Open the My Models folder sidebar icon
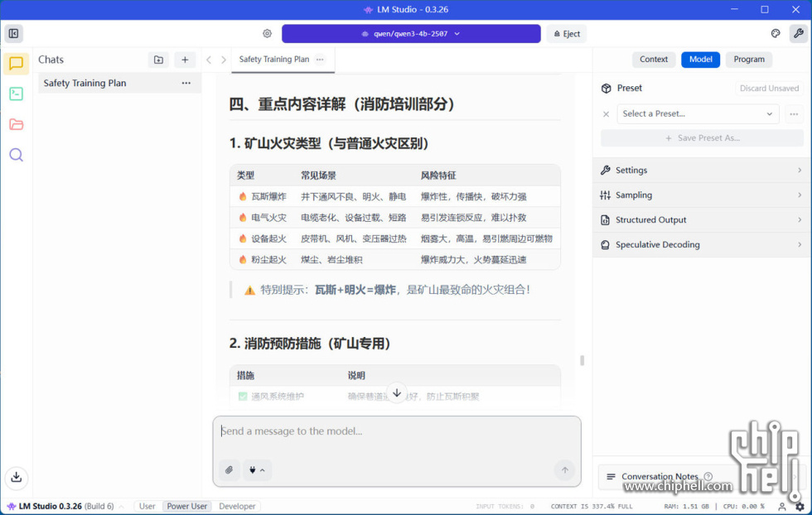 pyautogui.click(x=16, y=124)
